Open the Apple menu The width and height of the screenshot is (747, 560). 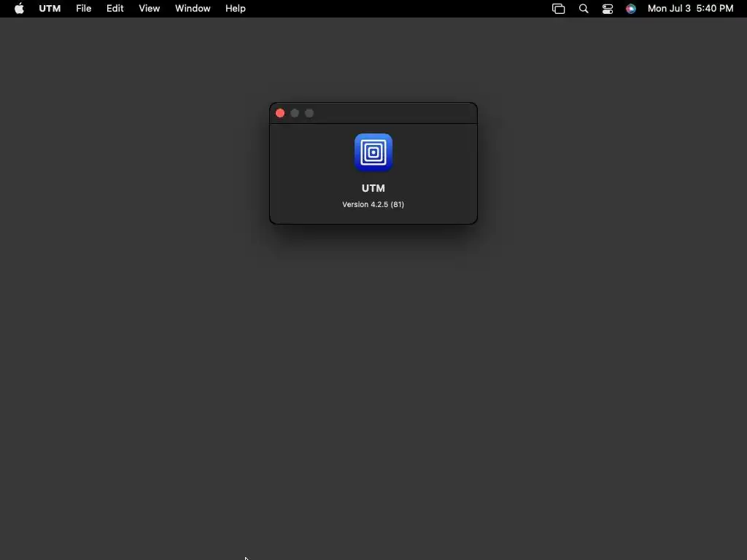[x=19, y=9]
